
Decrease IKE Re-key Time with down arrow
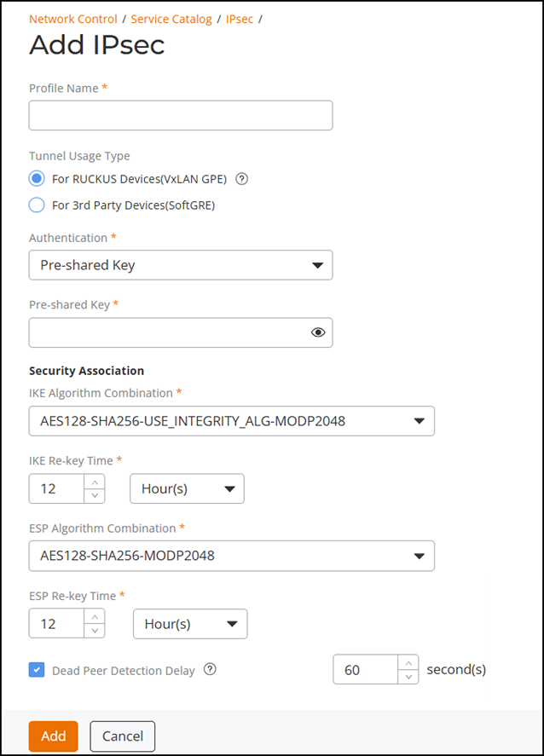pyautogui.click(x=95, y=496)
